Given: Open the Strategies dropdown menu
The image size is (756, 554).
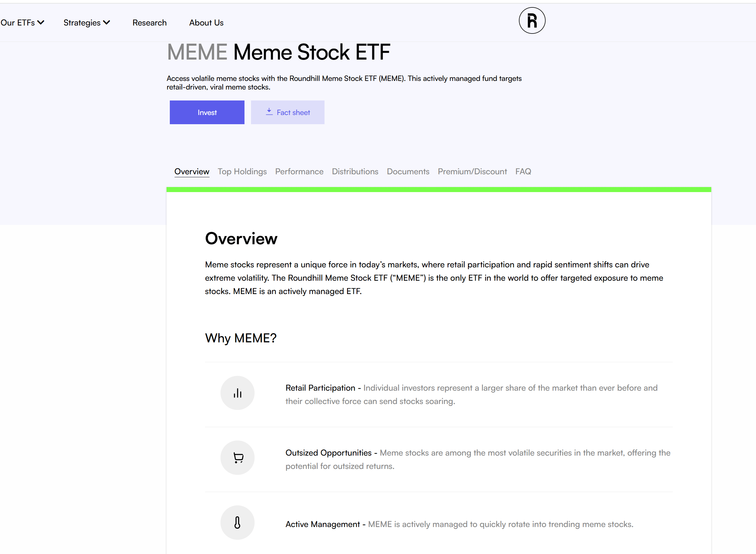Looking at the screenshot, I should [87, 23].
